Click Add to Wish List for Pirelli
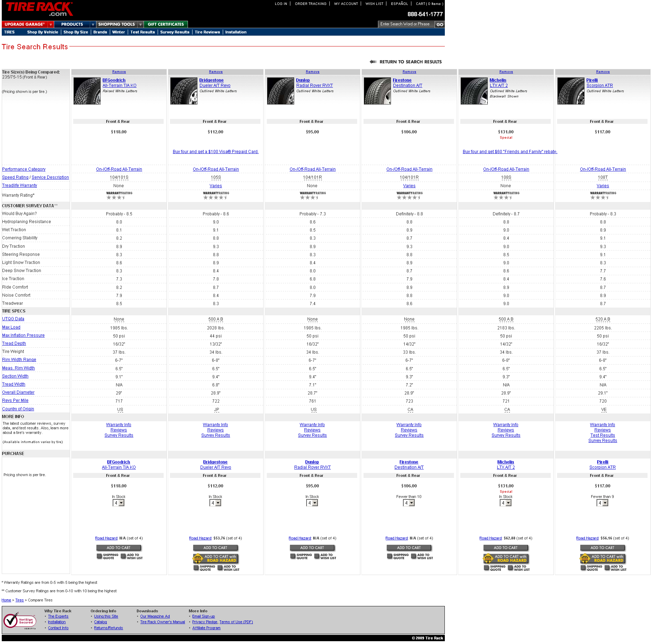This screenshot has width=663, height=644. point(616,568)
